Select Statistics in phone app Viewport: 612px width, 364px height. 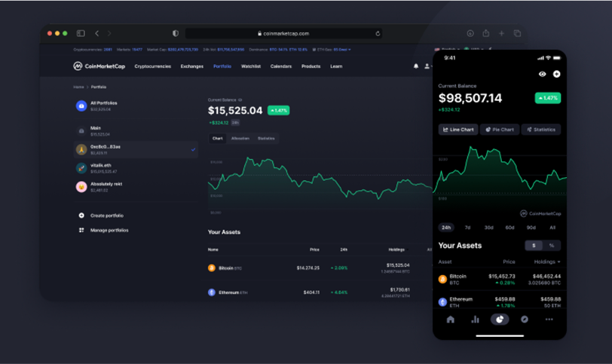click(541, 130)
